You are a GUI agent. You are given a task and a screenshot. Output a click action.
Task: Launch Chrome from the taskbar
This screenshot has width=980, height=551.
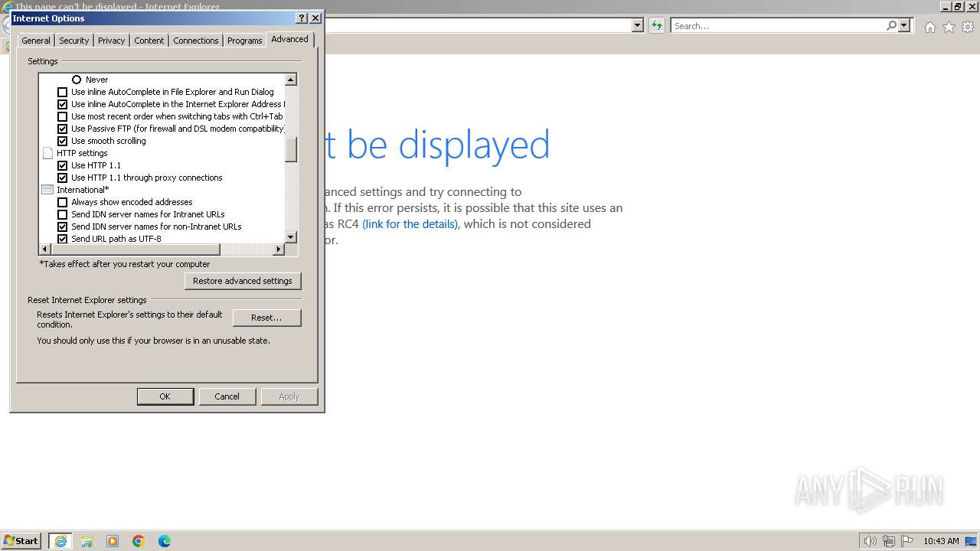pyautogui.click(x=139, y=541)
